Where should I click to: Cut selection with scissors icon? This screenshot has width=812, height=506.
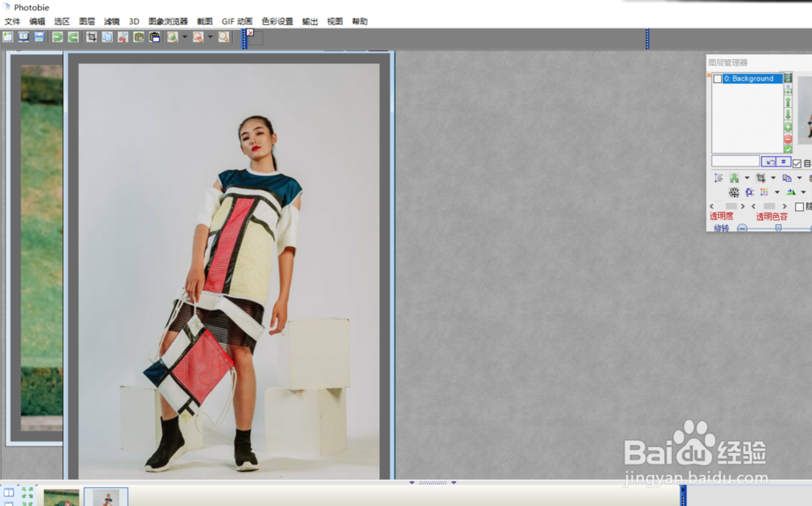click(x=123, y=37)
